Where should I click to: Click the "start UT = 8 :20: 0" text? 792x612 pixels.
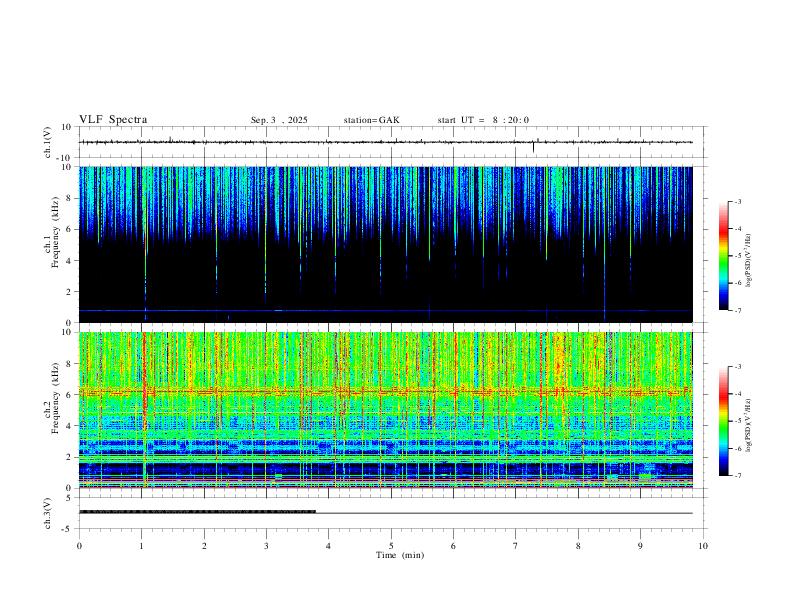[483, 120]
